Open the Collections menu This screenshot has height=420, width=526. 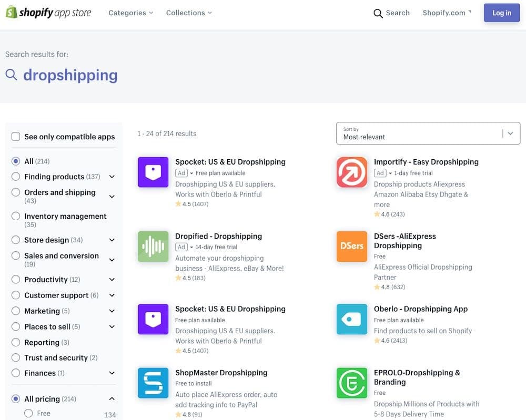(189, 13)
